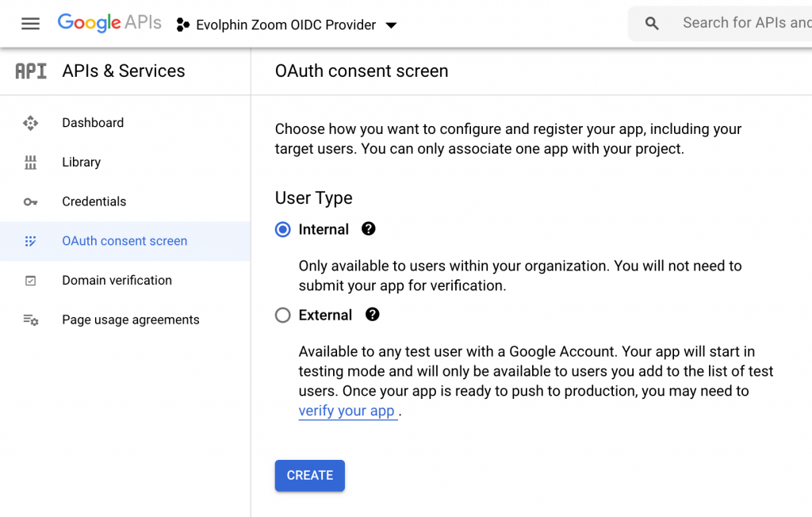Click the Library icon in sidebar
This screenshot has height=517, width=812.
(30, 163)
